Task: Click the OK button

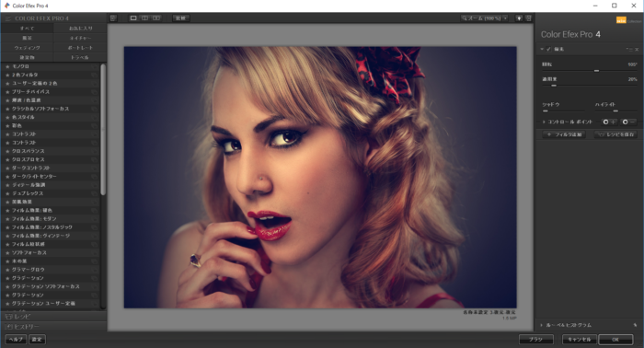Action: click(615, 340)
